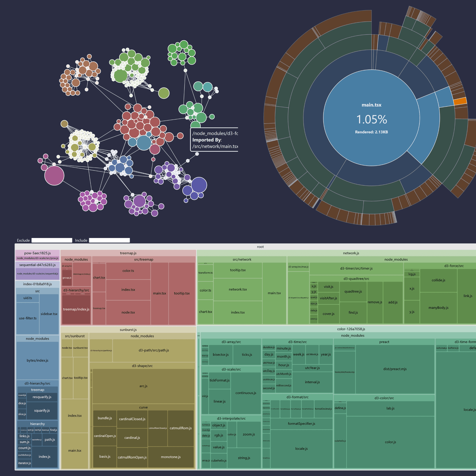Screen dimensions: 476x476
Task: Click the lab.js cell
Action: (390, 408)
